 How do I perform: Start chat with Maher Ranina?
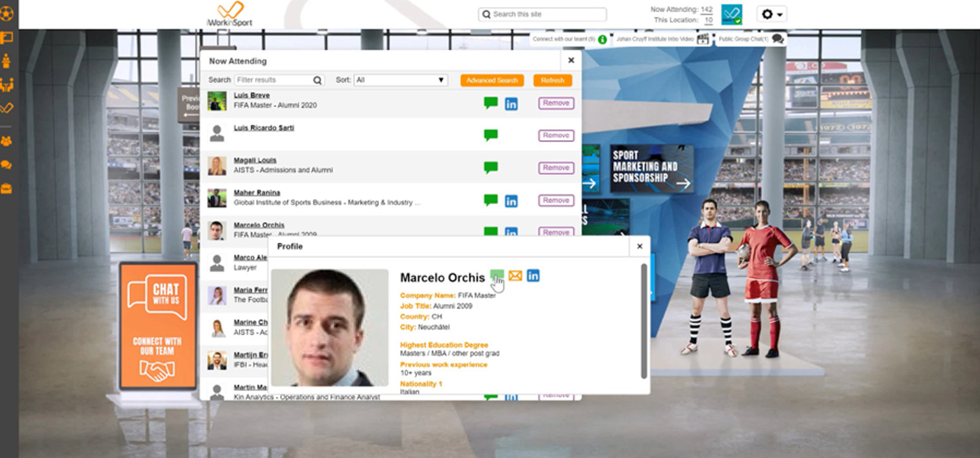coord(491,200)
